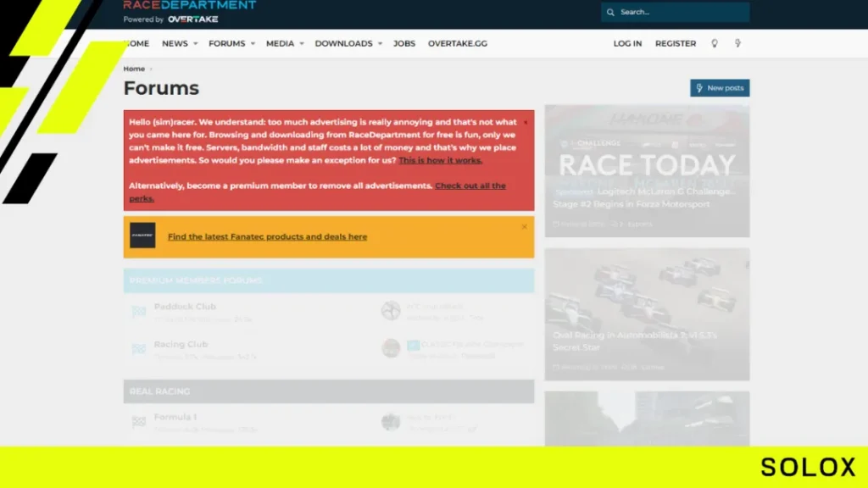Open the Racing Club forum
Viewport: 868px width, 488px height.
pyautogui.click(x=181, y=344)
